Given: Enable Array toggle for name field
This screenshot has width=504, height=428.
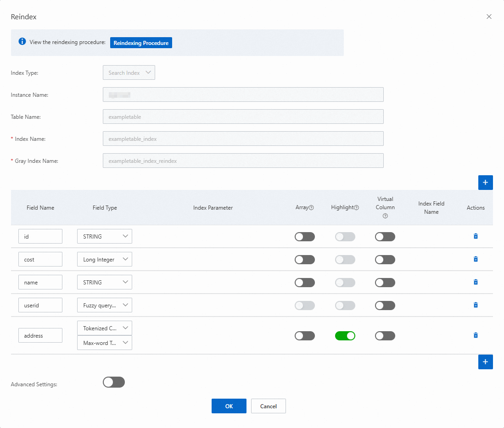Looking at the screenshot, I should click(305, 283).
